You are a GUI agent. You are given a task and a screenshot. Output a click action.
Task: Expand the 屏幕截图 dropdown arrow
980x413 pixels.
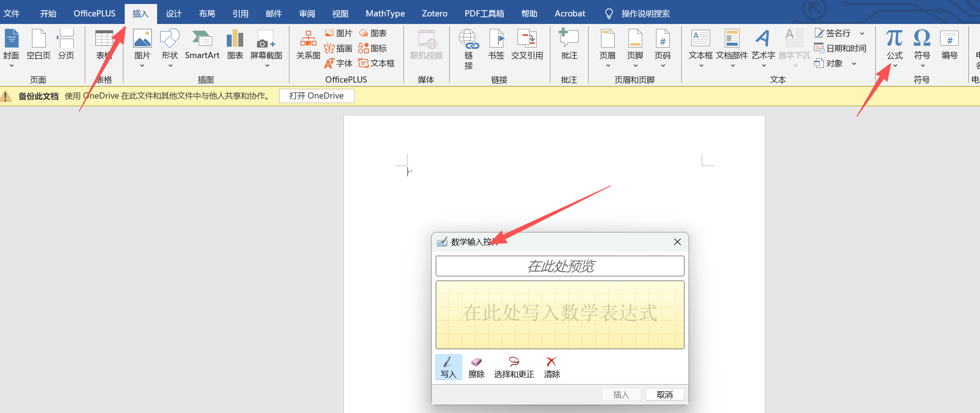pyautogui.click(x=267, y=66)
